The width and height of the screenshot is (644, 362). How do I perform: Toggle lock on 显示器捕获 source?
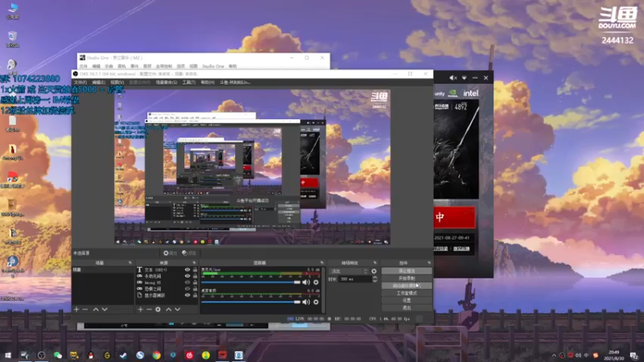pyautogui.click(x=195, y=295)
